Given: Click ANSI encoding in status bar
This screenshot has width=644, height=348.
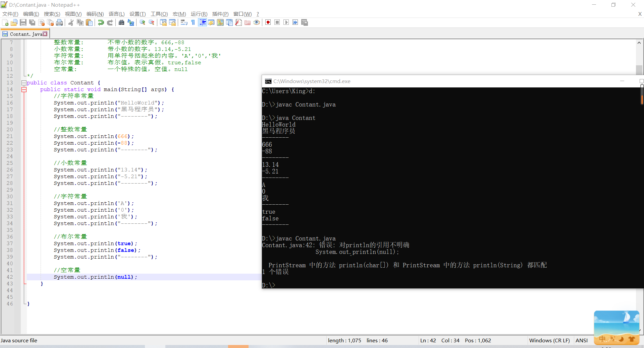Looking at the screenshot, I should (x=582, y=340).
